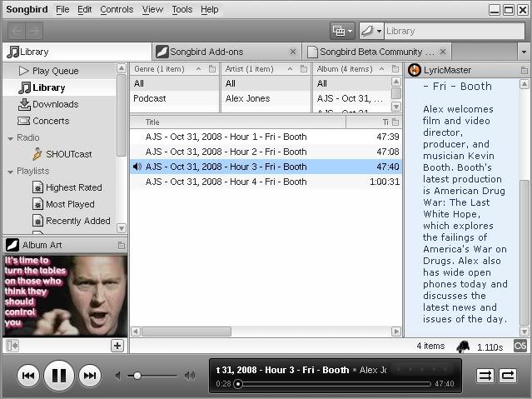Set volume on the volume slider
This screenshot has height=399, width=532.
point(152,376)
